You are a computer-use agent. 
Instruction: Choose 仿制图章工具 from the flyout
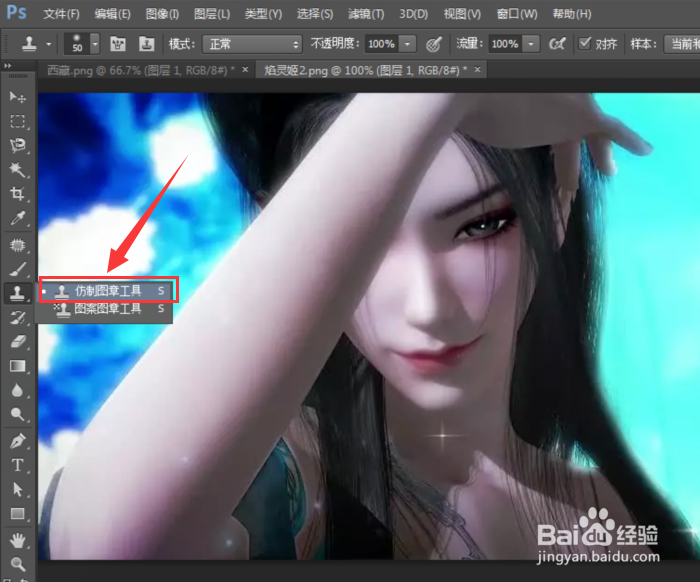pyautogui.click(x=106, y=291)
